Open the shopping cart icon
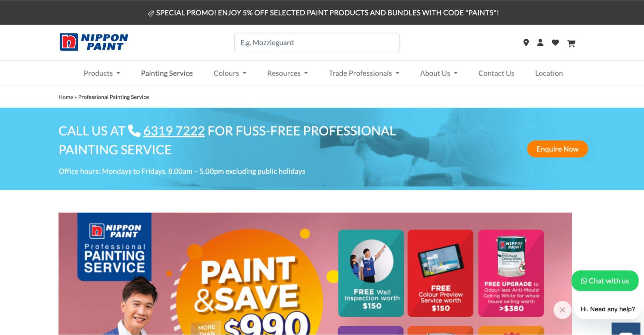This screenshot has height=335, width=644. [x=571, y=43]
